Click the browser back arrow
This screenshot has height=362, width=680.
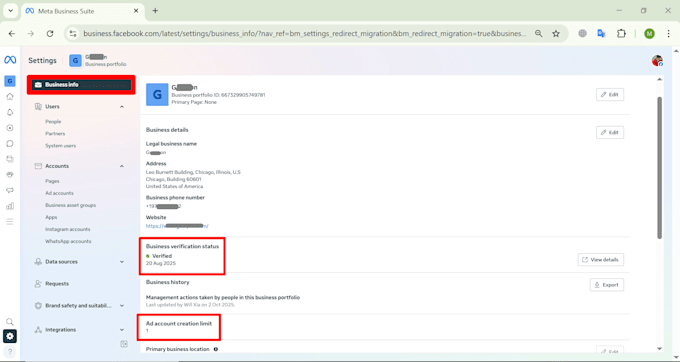point(12,33)
